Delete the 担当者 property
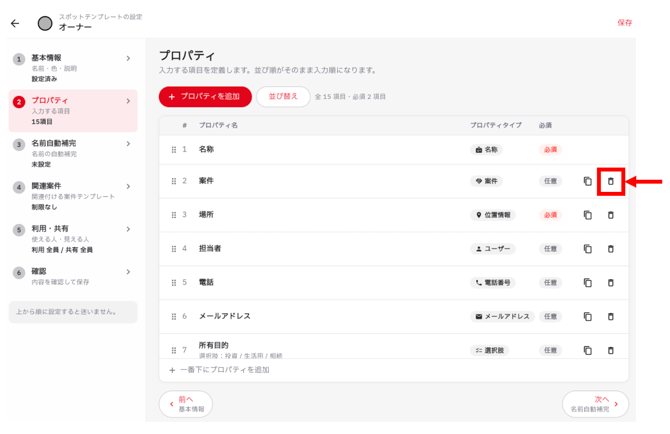Image resolution: width=670 pixels, height=434 pixels. tap(611, 249)
